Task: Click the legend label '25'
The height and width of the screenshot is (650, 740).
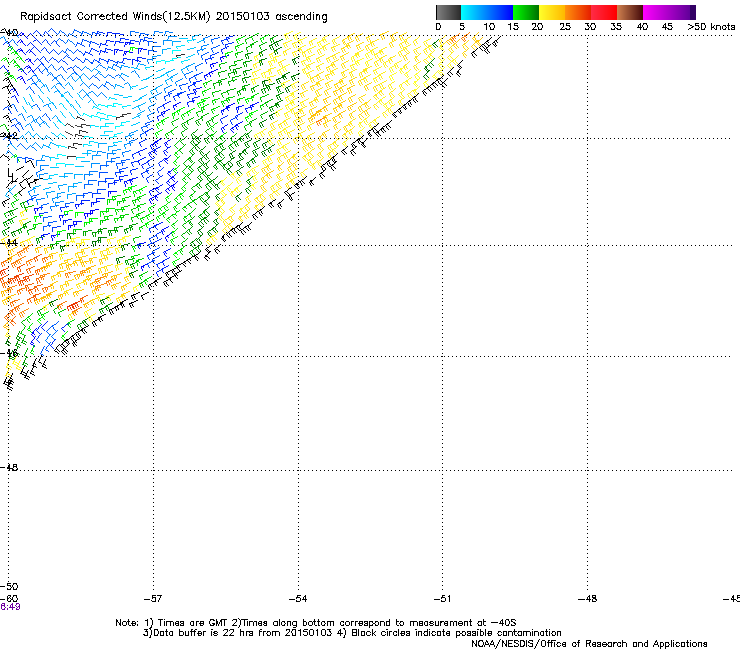Action: [x=565, y=27]
